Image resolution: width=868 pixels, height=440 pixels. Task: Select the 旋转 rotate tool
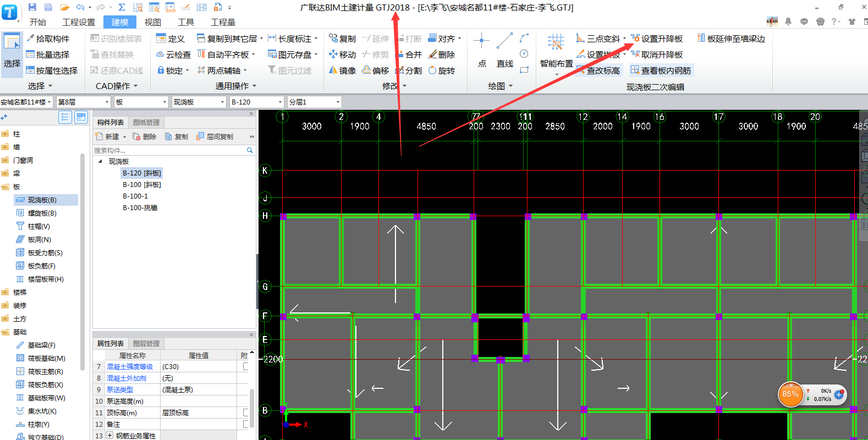pos(442,70)
